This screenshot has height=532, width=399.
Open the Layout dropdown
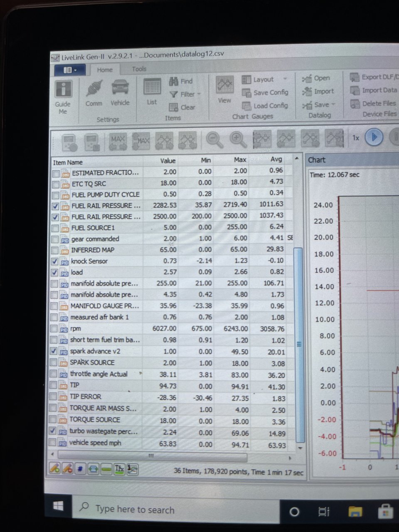click(264, 79)
